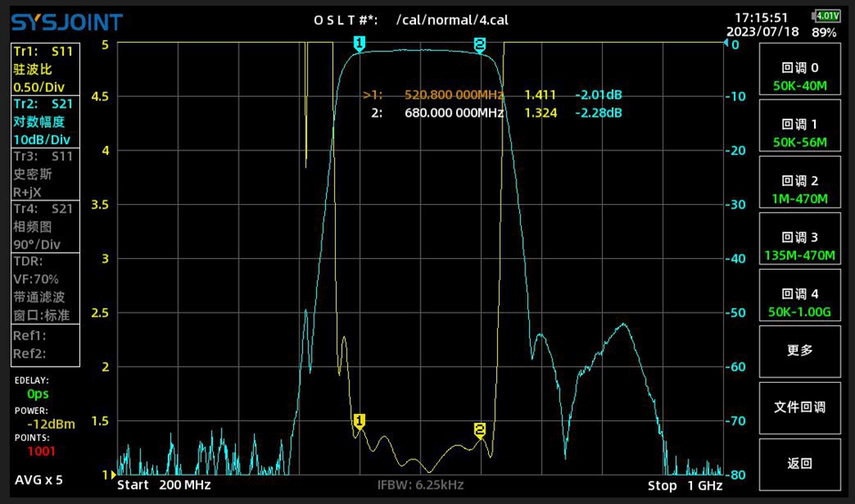Open the TDR 带通滤波 settings panel

pyautogui.click(x=45, y=288)
